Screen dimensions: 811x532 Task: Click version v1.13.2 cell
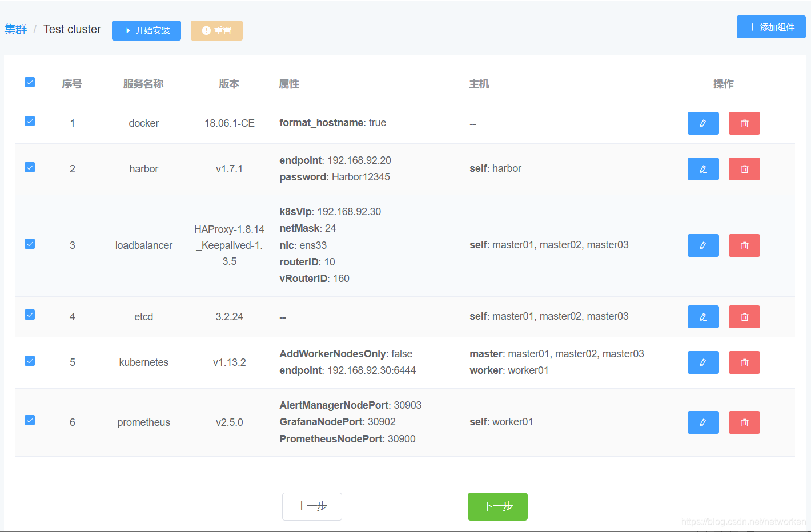click(230, 362)
